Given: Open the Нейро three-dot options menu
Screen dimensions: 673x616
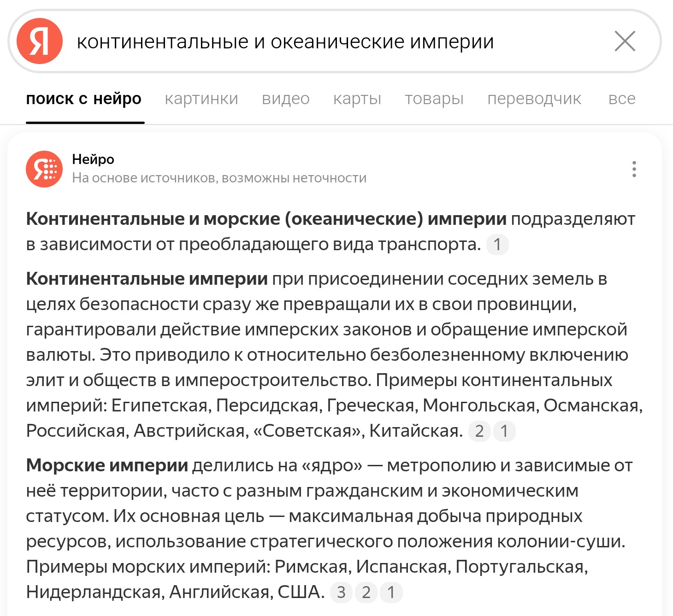Looking at the screenshot, I should point(634,169).
